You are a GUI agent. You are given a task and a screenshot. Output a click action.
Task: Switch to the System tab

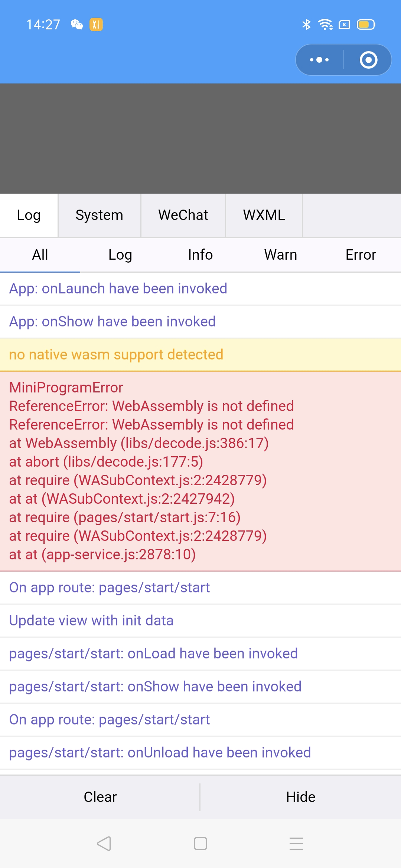[x=100, y=215]
